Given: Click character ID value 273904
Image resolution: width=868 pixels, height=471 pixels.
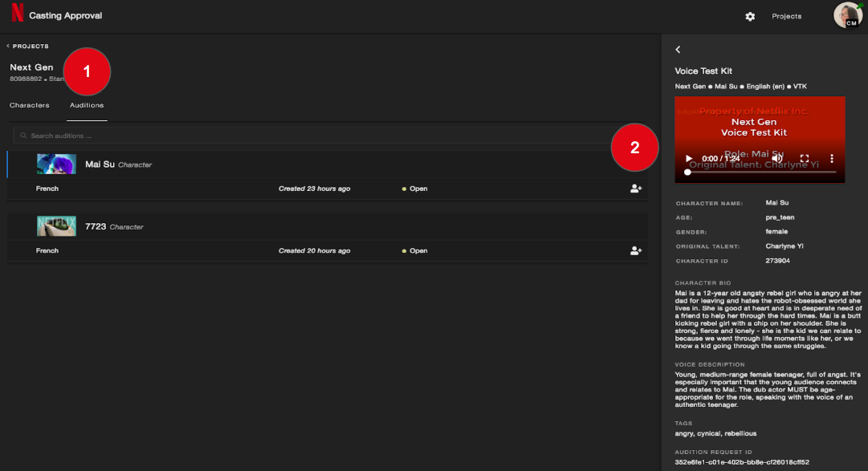Looking at the screenshot, I should [778, 261].
